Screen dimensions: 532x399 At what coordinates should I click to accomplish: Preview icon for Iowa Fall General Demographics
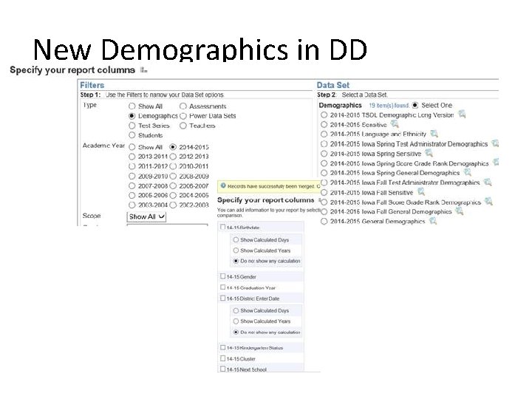[x=459, y=211]
